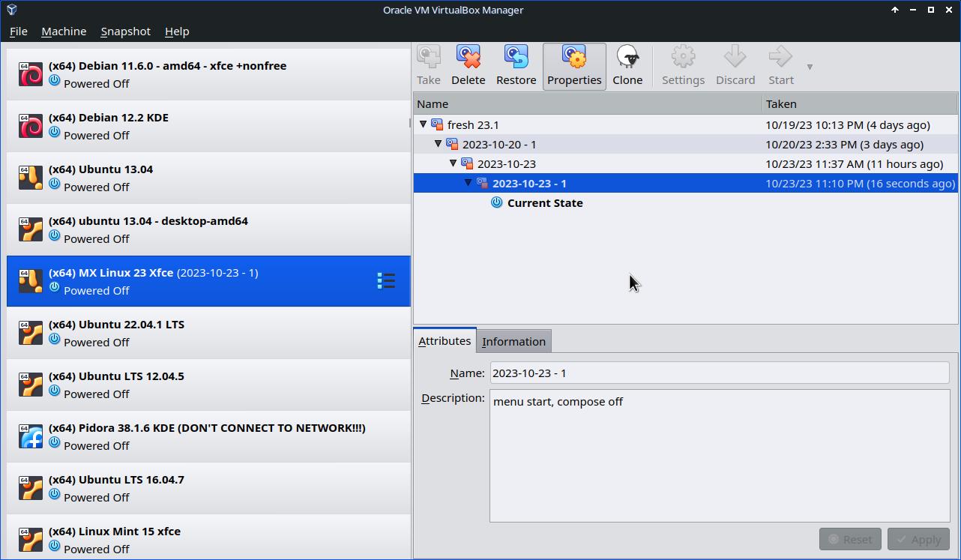Click the ubuntu 13.04 desktop-amd64 OS icon
This screenshot has height=560, width=961.
pos(31,229)
